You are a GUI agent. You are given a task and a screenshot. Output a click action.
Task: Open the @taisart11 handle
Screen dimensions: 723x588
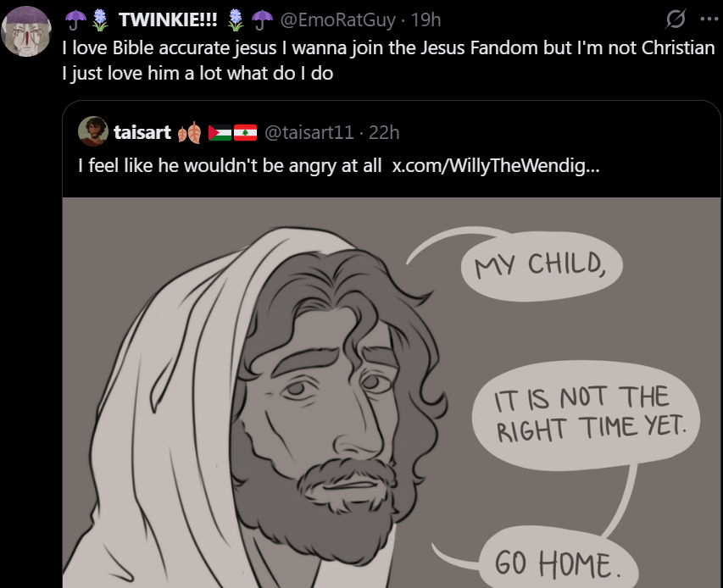pyautogui.click(x=309, y=133)
